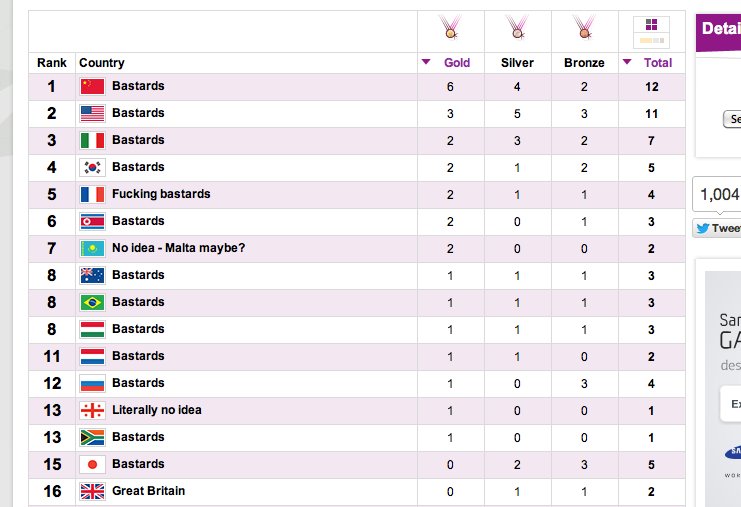Sort table by Gold column arrow
This screenshot has height=507, width=741.
[425, 62]
